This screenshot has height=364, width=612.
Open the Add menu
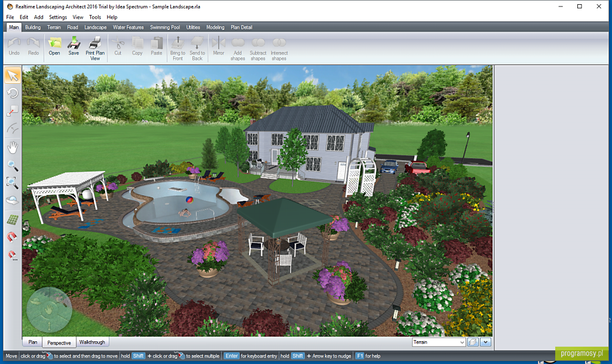tap(39, 17)
